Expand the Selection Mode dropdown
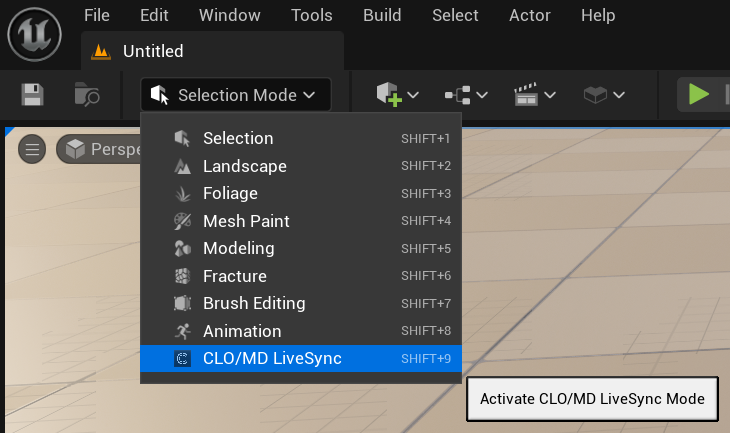Viewport: 730px width, 433px height. pyautogui.click(x=235, y=95)
